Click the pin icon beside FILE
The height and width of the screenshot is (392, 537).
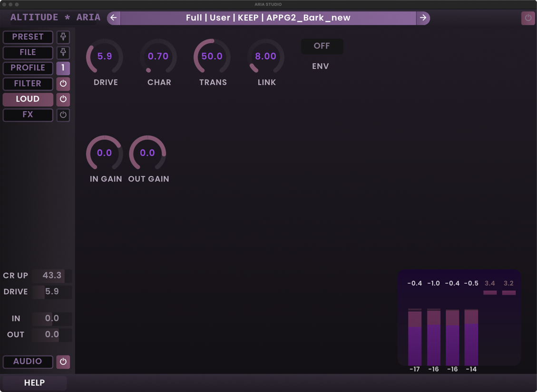tap(63, 53)
